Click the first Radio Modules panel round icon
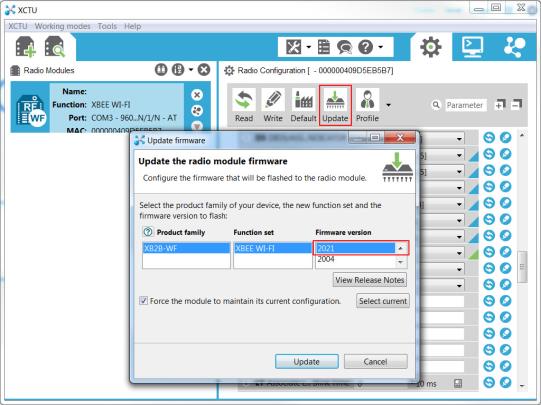The image size is (541, 405). click(x=161, y=70)
